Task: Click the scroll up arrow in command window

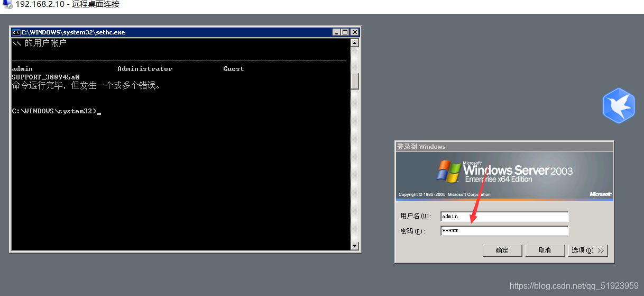Action: 355,43
